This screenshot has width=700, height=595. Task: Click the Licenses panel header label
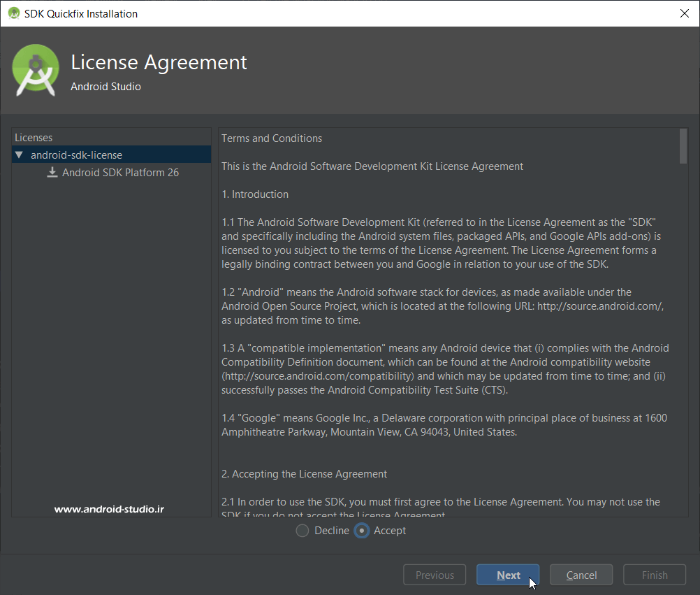pyautogui.click(x=34, y=138)
